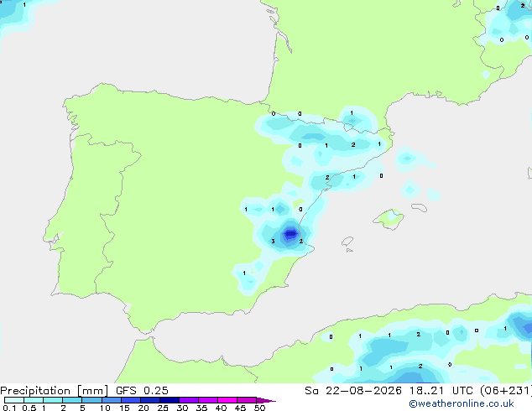This screenshot has width=532, height=411.
Task: Click the legend value '25' label
Action: click(x=163, y=408)
